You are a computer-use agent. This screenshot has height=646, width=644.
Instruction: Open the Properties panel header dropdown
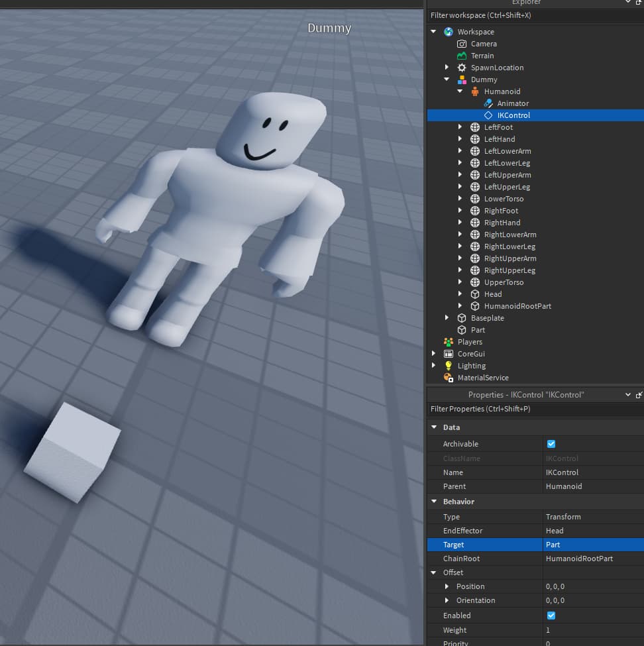627,394
